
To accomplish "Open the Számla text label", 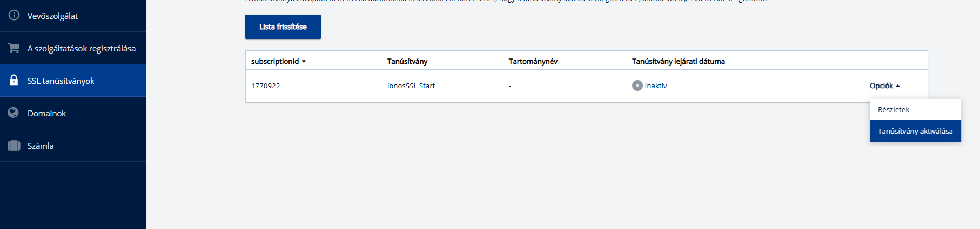I will coord(41,146).
